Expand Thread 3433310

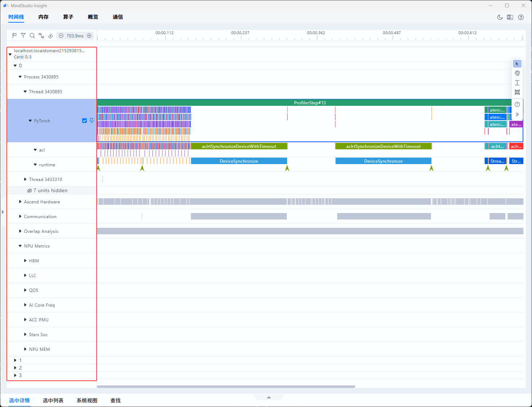click(x=25, y=179)
